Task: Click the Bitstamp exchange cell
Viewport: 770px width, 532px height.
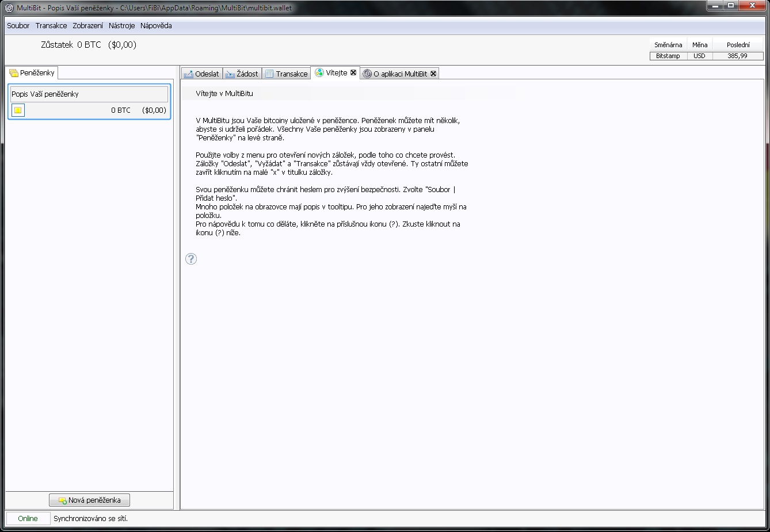Action: pyautogui.click(x=668, y=56)
